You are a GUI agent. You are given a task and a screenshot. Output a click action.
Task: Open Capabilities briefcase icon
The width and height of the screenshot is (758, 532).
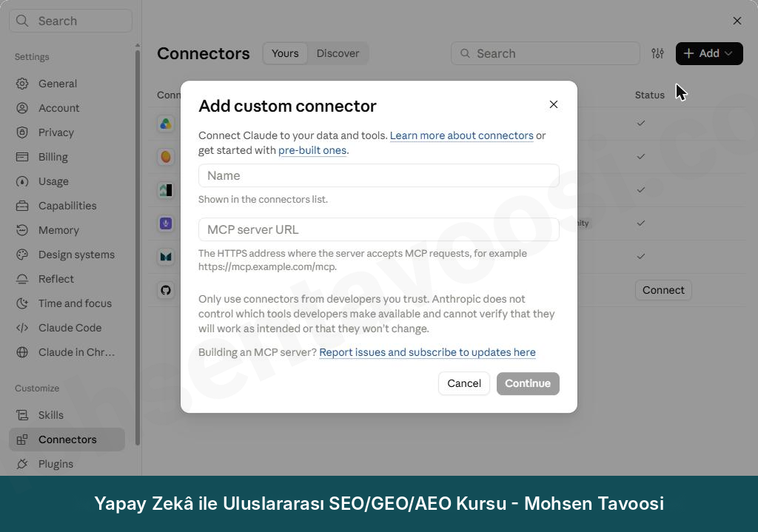(x=22, y=206)
